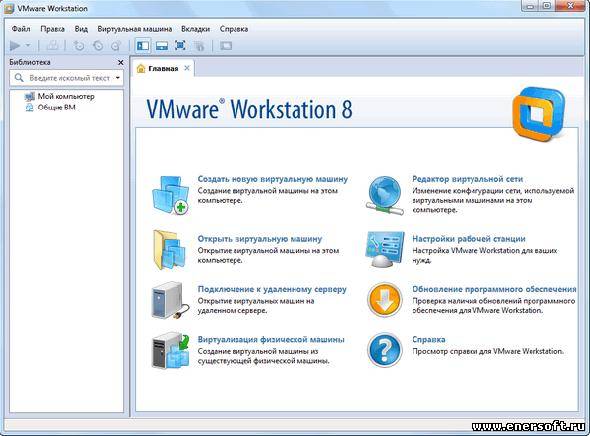The image size is (590, 436).
Task: Expand the library search filter dropdown
Action: [x=118, y=78]
